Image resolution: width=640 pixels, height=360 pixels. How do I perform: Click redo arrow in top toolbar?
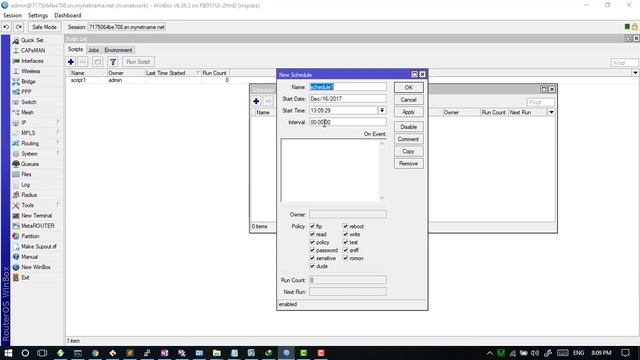(19, 27)
